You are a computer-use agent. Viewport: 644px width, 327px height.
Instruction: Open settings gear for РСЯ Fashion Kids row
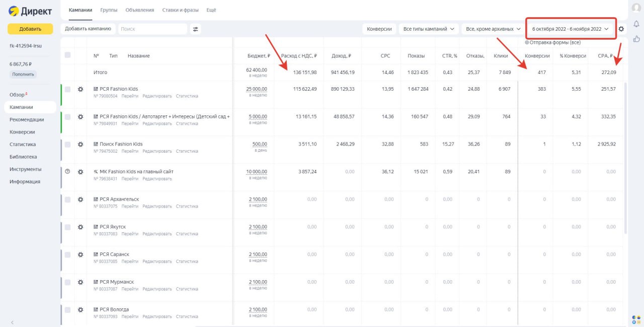click(x=80, y=89)
